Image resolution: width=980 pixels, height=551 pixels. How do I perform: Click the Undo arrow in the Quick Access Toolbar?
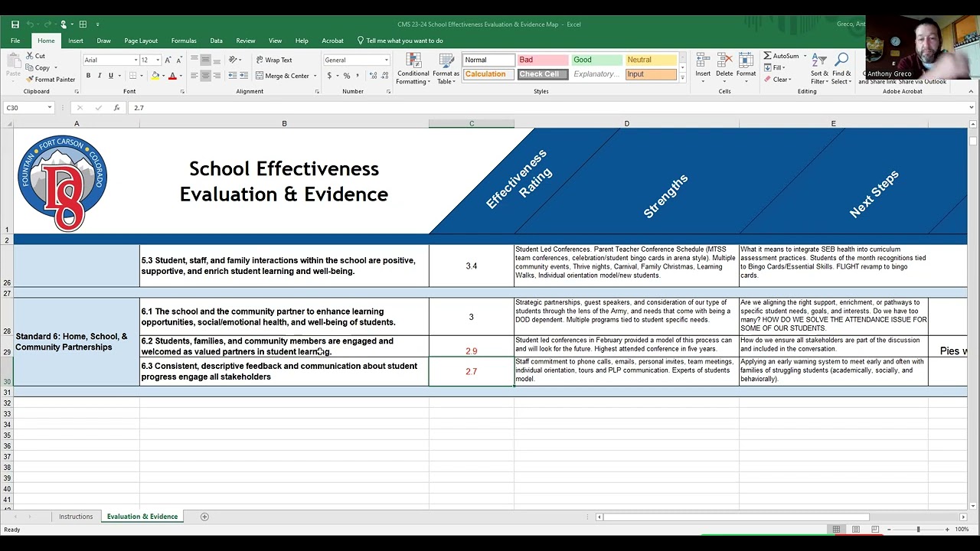pyautogui.click(x=31, y=24)
